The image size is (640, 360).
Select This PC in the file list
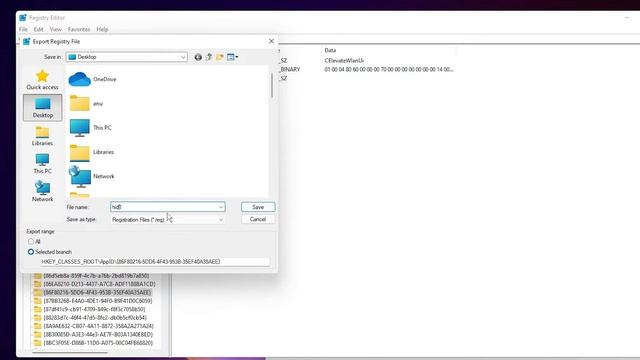click(x=90, y=128)
